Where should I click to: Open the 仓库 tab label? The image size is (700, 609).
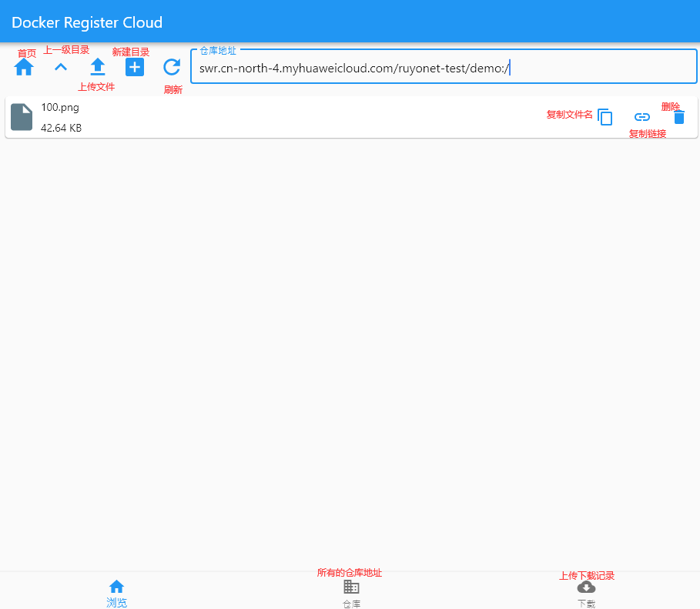pos(351,604)
